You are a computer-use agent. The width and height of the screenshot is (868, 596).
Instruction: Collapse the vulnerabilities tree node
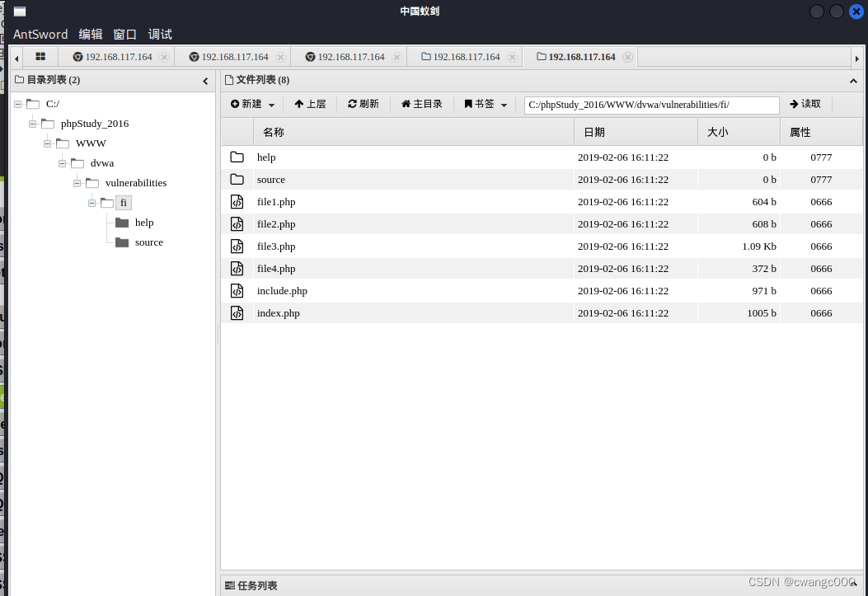tap(77, 183)
